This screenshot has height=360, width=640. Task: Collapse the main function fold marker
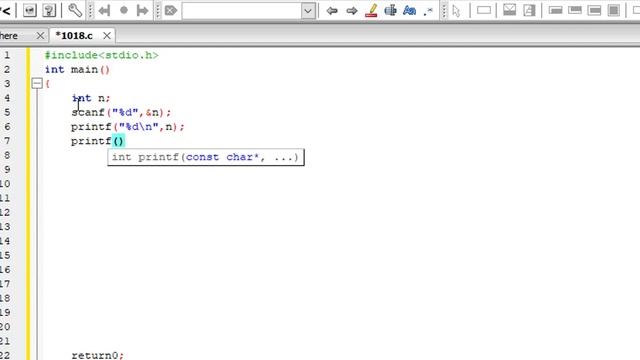(x=37, y=84)
